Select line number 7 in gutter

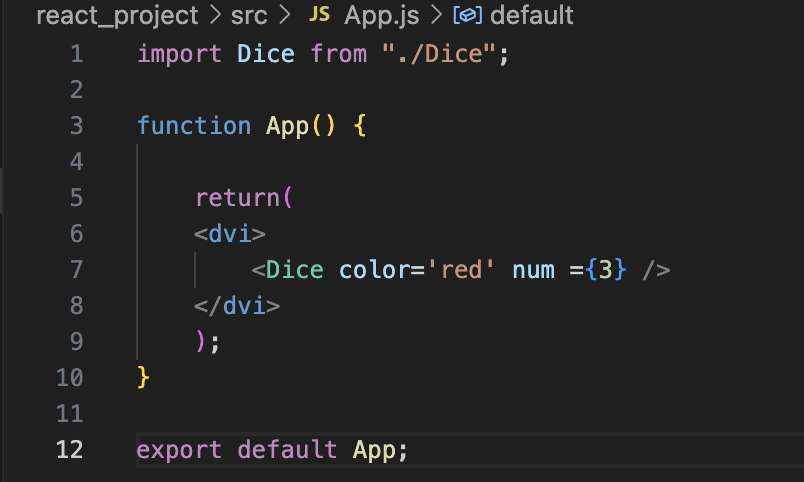point(77,270)
